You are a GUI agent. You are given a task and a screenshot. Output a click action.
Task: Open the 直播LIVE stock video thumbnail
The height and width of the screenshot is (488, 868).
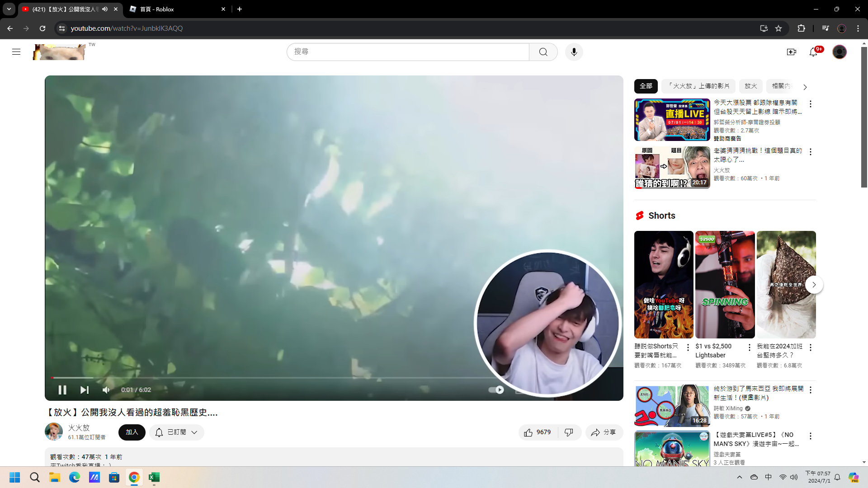point(672,120)
